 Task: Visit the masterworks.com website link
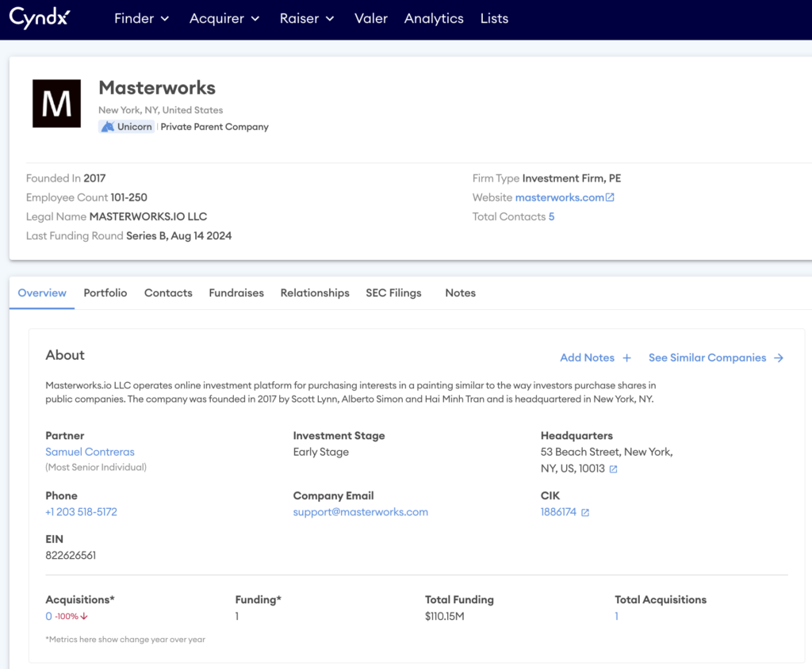559,197
